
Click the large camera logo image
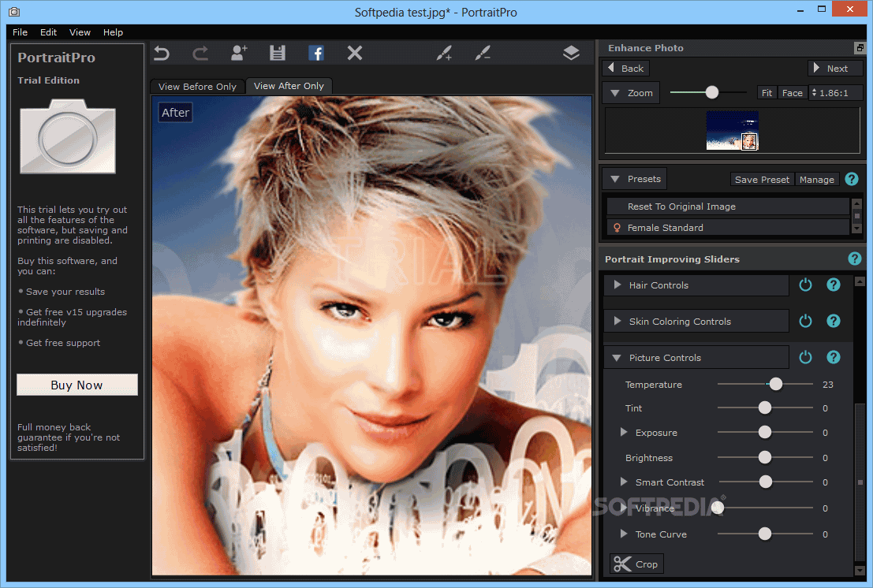coord(68,137)
